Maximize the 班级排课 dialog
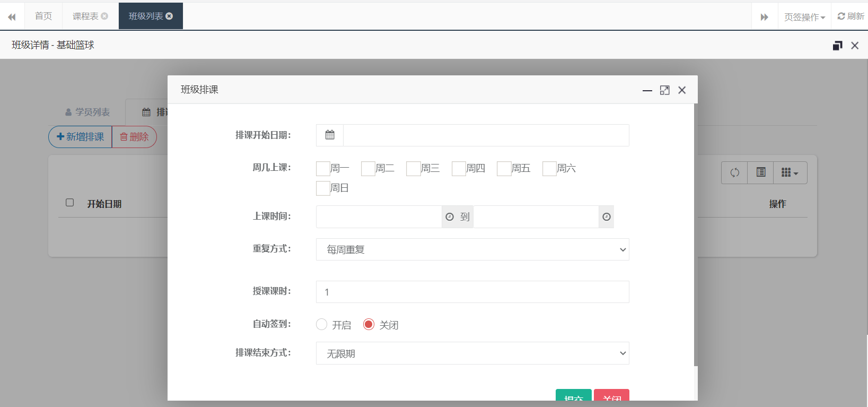This screenshot has height=407, width=868. click(664, 90)
